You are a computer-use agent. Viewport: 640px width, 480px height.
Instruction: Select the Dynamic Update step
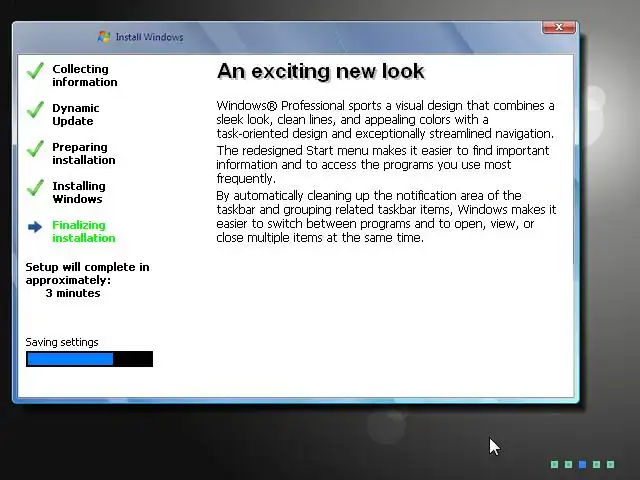click(76, 115)
